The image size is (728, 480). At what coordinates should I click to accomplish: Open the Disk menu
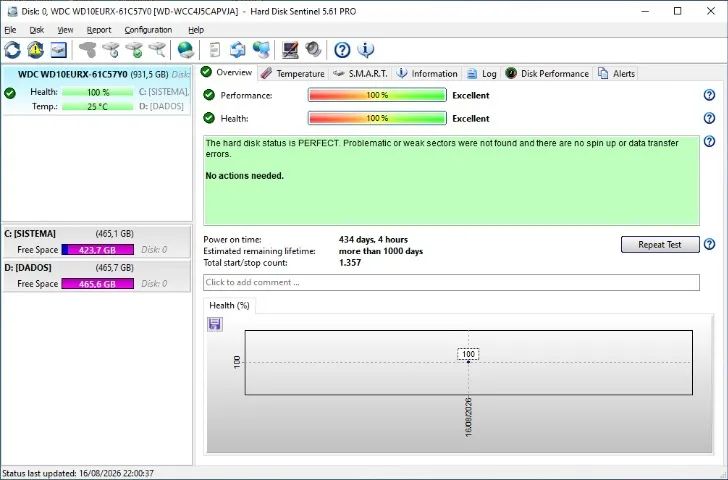click(x=37, y=30)
